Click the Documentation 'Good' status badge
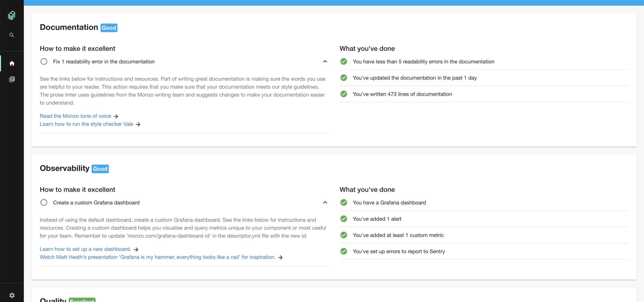Viewport: 644px width, 302px height. [x=109, y=28]
